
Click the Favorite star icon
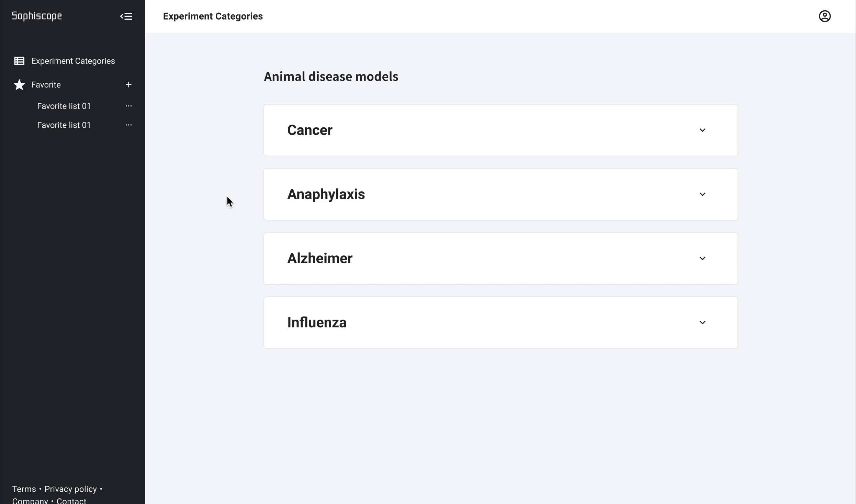tap(19, 85)
